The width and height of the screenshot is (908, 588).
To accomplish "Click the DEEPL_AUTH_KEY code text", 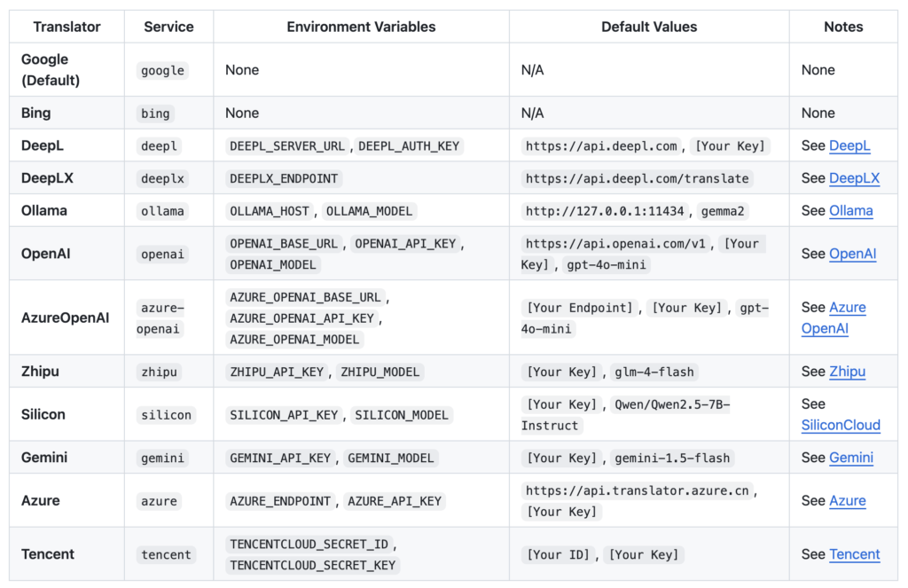I will point(409,145).
